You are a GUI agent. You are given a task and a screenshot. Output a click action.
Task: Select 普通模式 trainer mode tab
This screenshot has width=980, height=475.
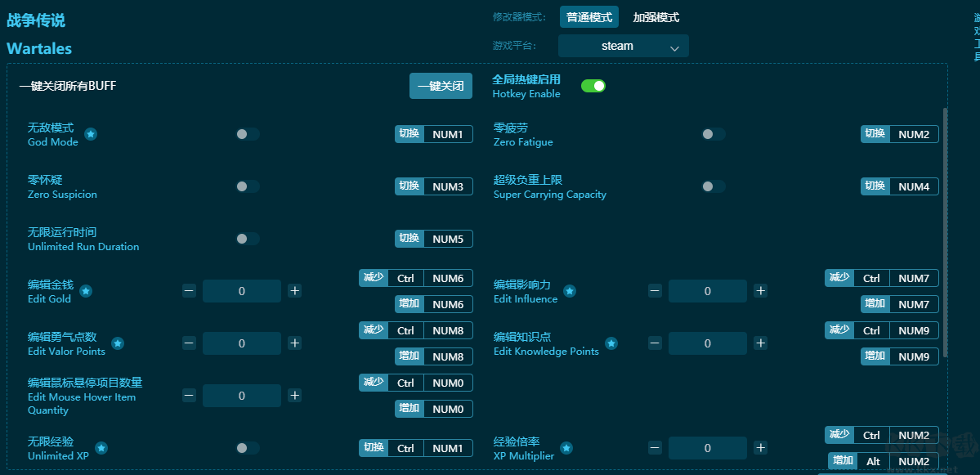[589, 17]
